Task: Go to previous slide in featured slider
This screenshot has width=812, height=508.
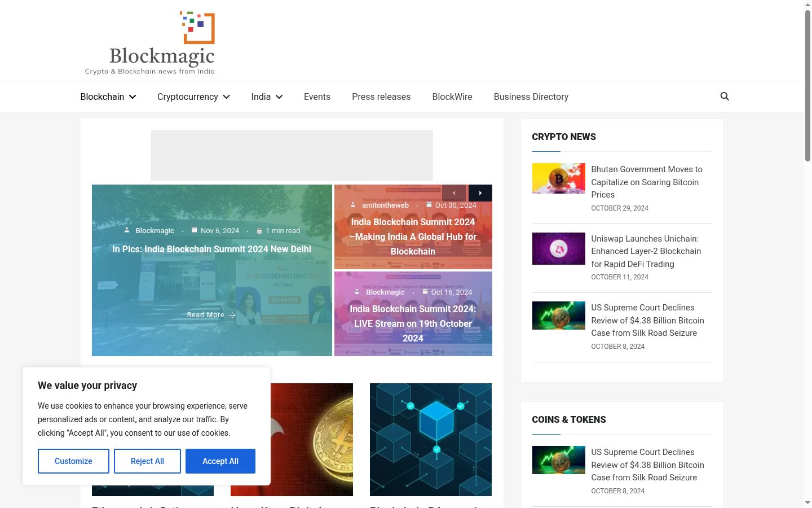Action: click(x=454, y=193)
